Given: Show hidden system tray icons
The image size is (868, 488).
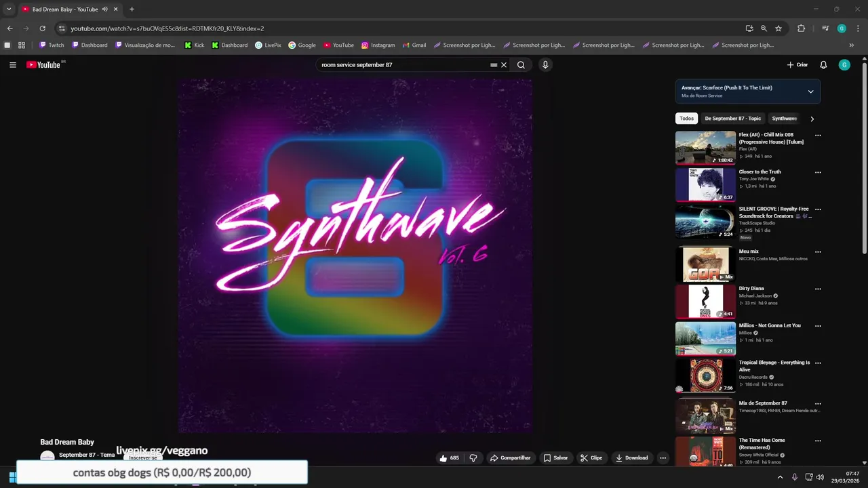Looking at the screenshot, I should pyautogui.click(x=780, y=477).
